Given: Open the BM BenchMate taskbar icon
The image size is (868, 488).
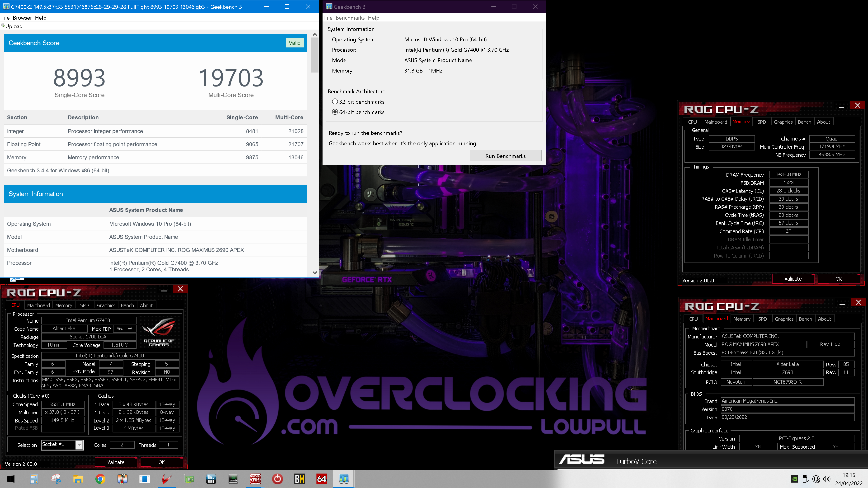Looking at the screenshot, I should (x=300, y=479).
